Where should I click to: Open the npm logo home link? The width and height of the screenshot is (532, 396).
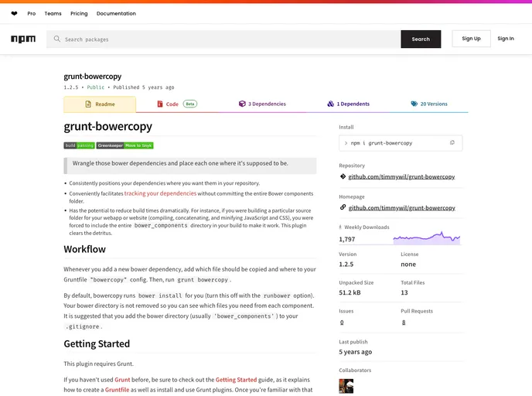click(23, 39)
